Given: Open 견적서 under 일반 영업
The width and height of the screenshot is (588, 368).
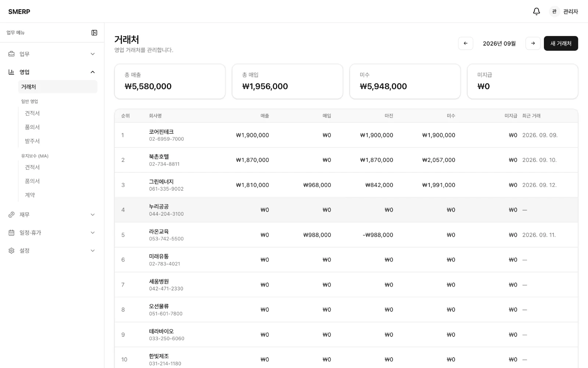Looking at the screenshot, I should click(x=32, y=113).
